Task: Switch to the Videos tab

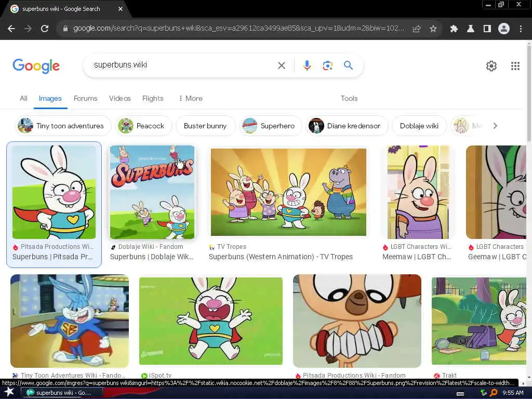Action: [x=120, y=98]
